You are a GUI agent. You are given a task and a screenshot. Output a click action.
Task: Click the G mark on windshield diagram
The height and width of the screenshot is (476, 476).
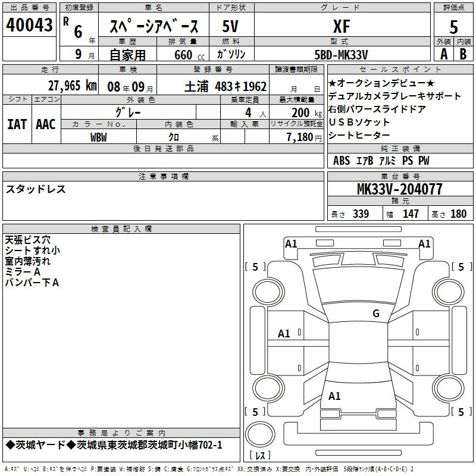(376, 314)
